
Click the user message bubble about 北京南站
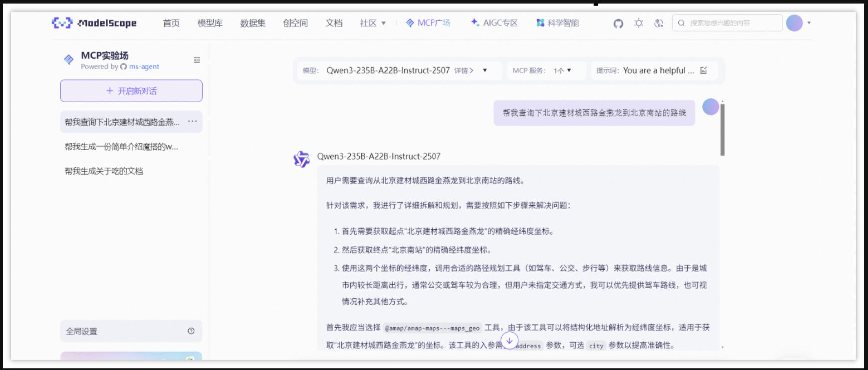pos(594,113)
